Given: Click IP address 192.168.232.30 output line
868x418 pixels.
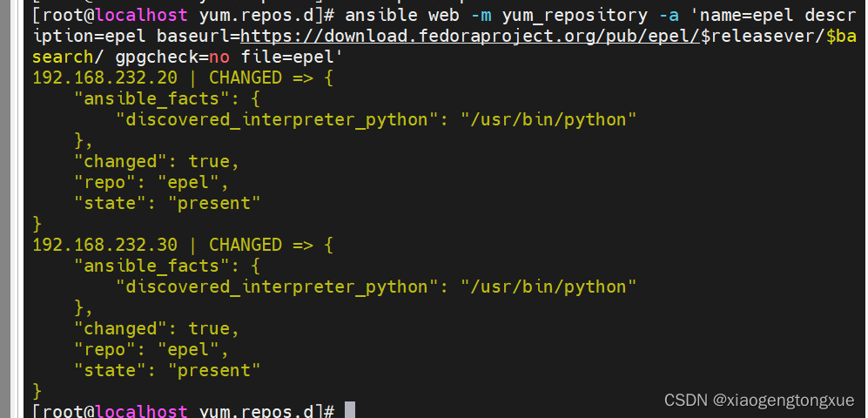Looking at the screenshot, I should [x=183, y=245].
